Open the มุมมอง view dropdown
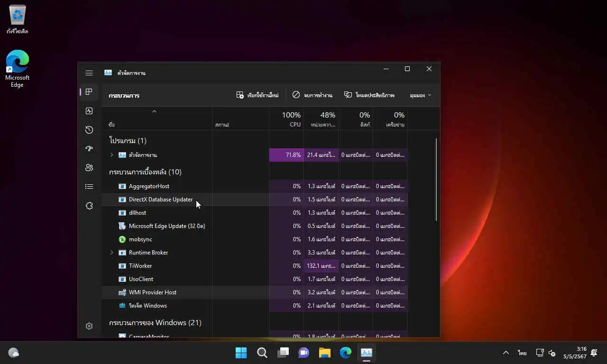Image resolution: width=607 pixels, height=364 pixels. pyautogui.click(x=421, y=95)
